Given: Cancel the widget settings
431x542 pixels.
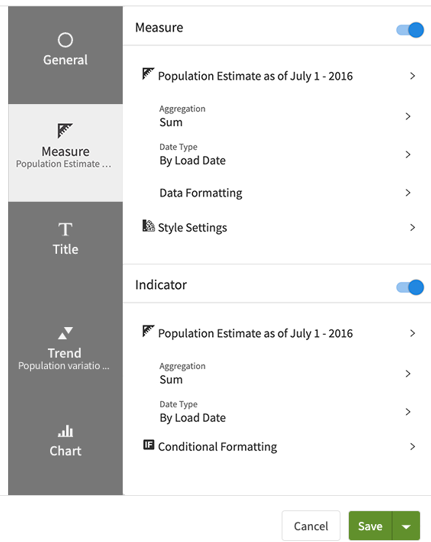Looking at the screenshot, I should (311, 526).
